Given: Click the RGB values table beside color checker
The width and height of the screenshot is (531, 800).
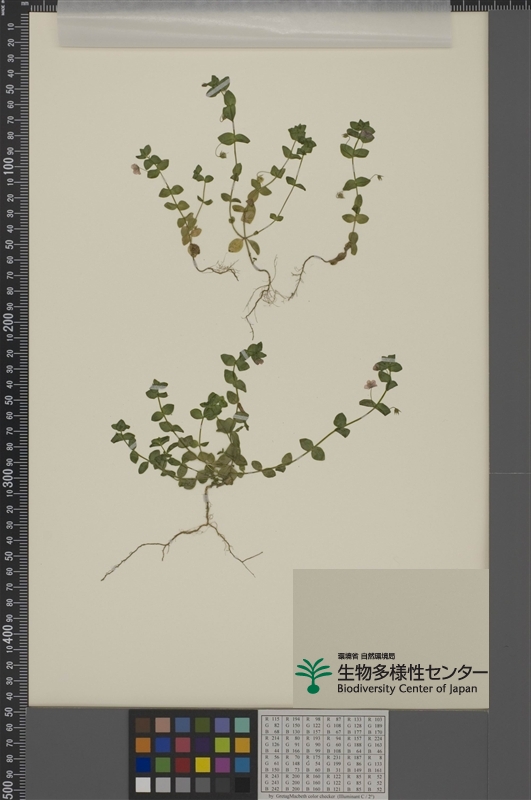Looking at the screenshot, I should point(323,753).
